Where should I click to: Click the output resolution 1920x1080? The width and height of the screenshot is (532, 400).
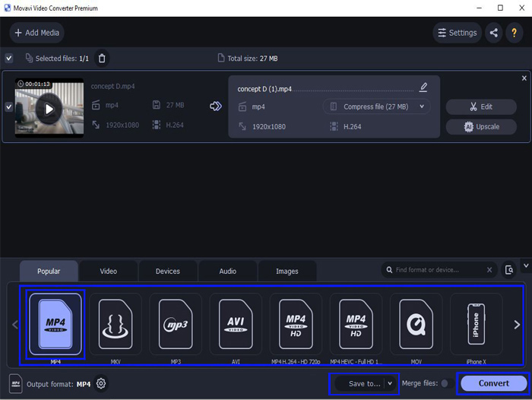[x=269, y=127]
